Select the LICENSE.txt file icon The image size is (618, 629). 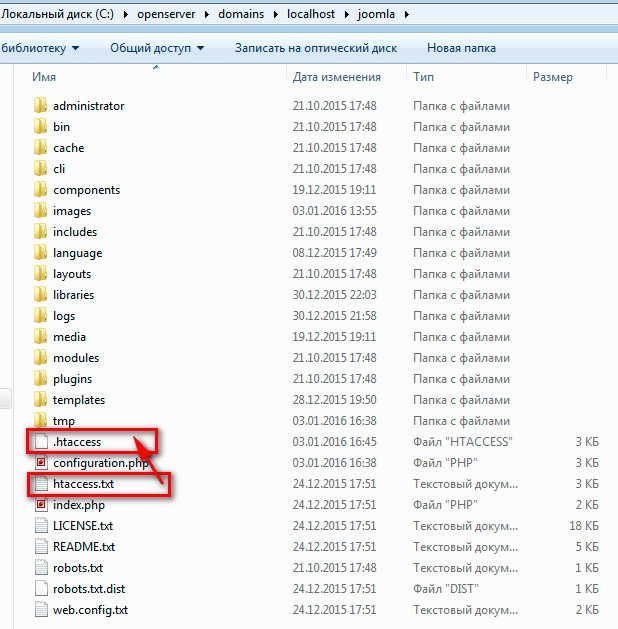40,526
